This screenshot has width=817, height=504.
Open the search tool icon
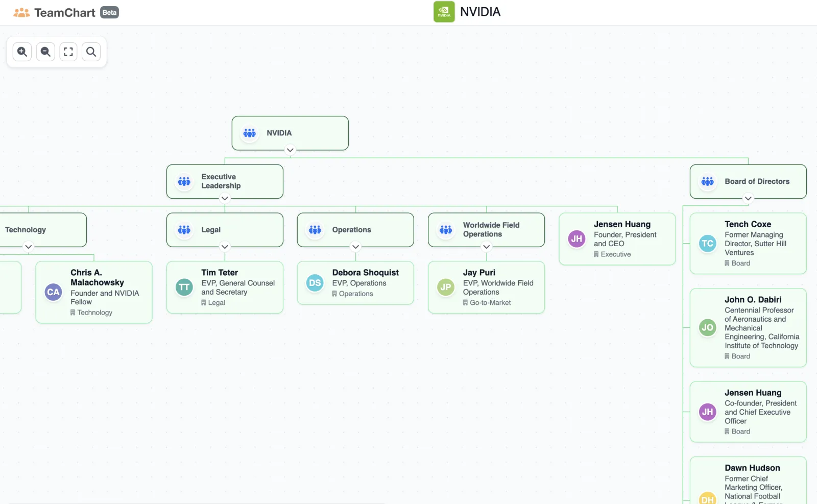click(x=91, y=52)
